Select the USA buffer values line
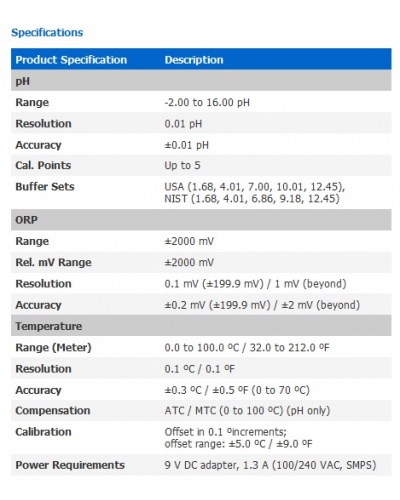 [x=255, y=187]
